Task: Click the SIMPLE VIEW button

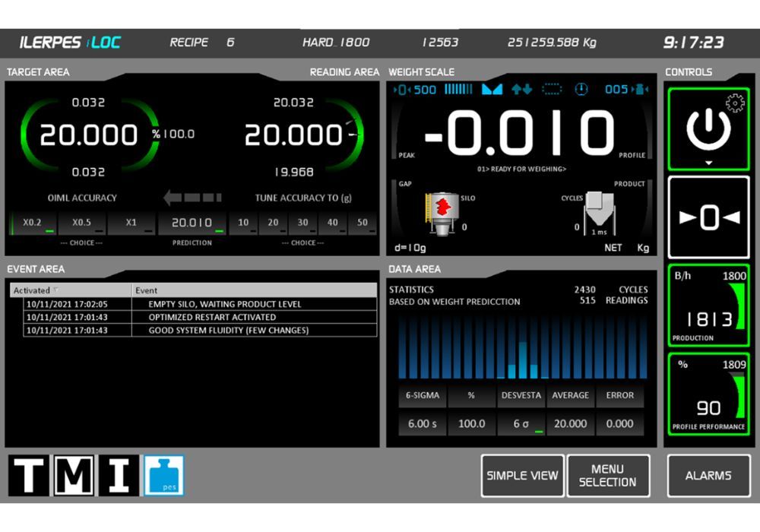Action: tap(522, 476)
